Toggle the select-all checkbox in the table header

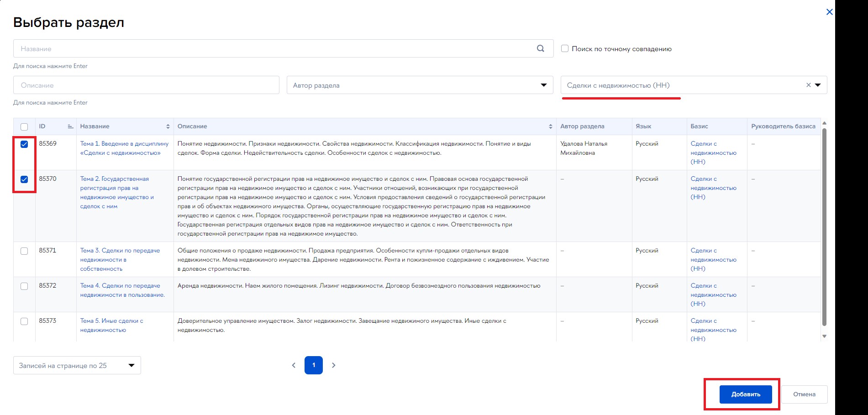24,127
